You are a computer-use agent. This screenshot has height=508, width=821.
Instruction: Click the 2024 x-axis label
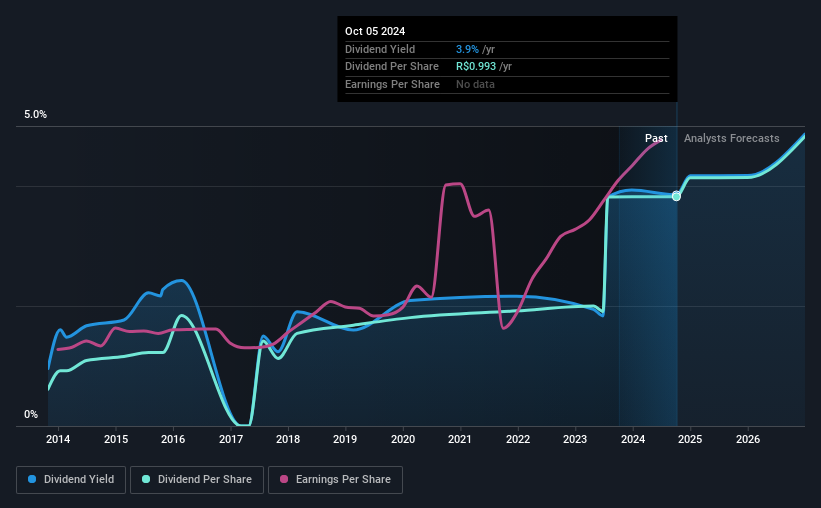633,439
